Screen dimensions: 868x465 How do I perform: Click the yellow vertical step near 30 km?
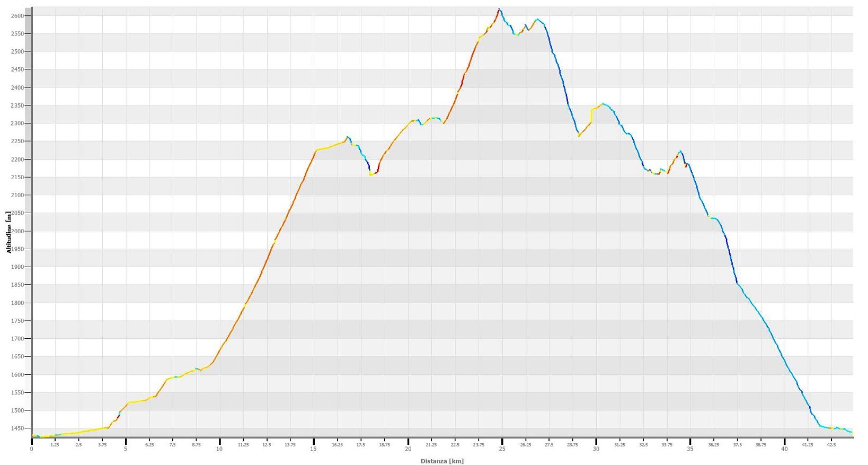pyautogui.click(x=591, y=116)
